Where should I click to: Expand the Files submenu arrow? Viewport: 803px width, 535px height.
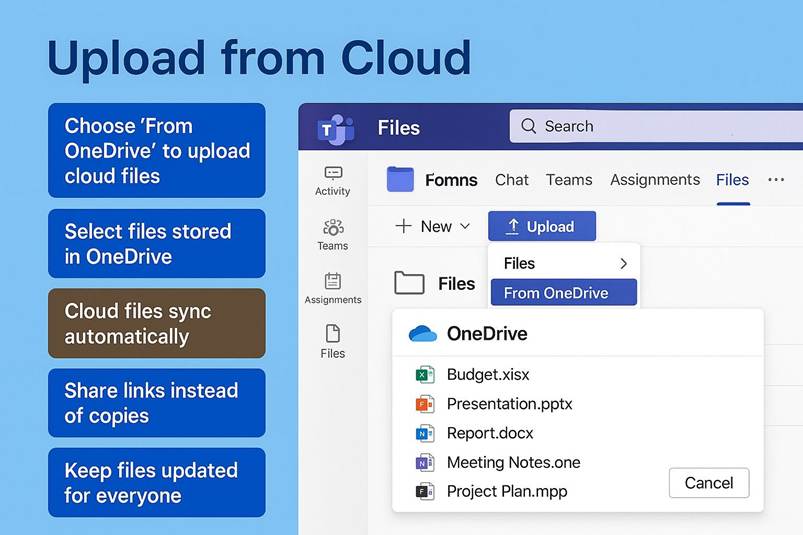coord(623,264)
